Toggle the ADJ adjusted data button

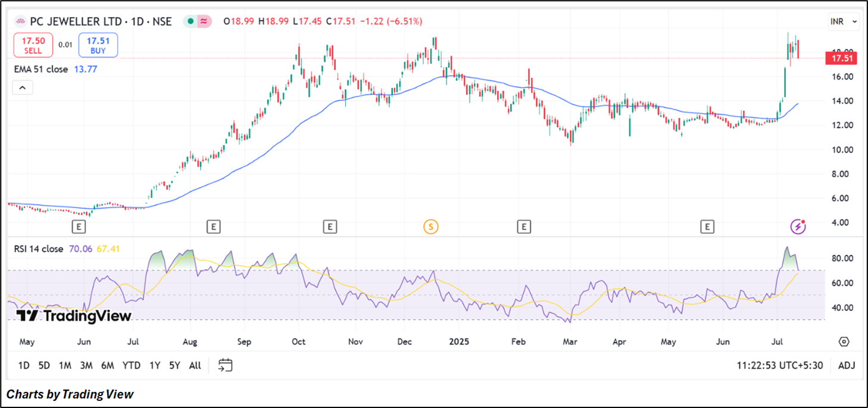point(846,365)
